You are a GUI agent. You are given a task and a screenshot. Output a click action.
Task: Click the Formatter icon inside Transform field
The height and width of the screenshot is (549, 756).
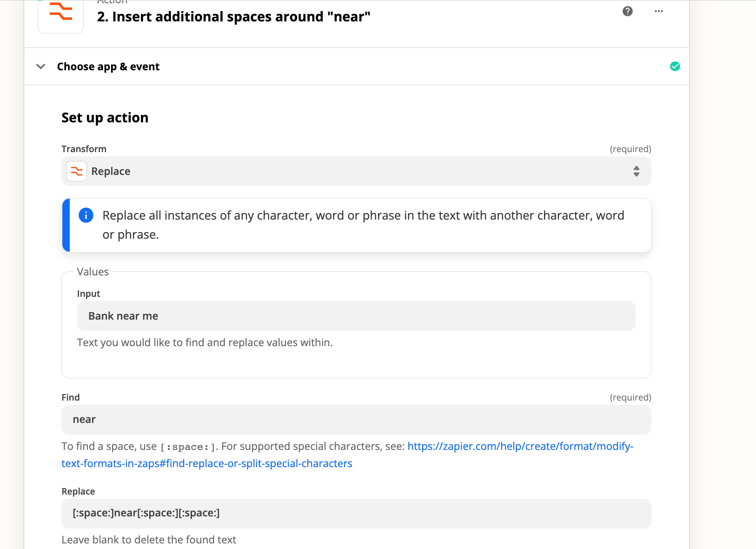pyautogui.click(x=76, y=171)
